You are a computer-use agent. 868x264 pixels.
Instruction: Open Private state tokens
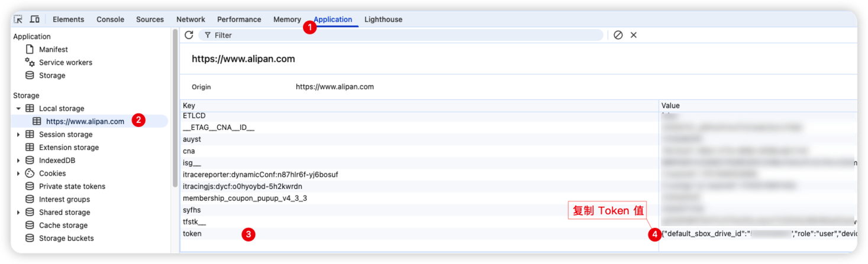tap(72, 187)
